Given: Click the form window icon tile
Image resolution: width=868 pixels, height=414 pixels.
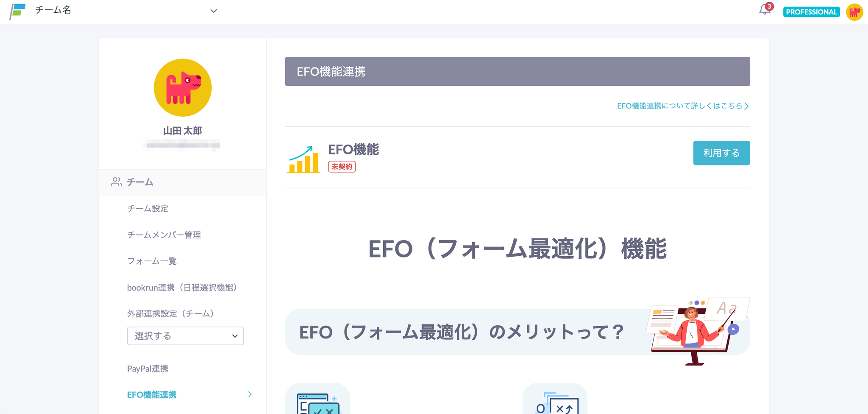Looking at the screenshot, I should (x=317, y=401).
